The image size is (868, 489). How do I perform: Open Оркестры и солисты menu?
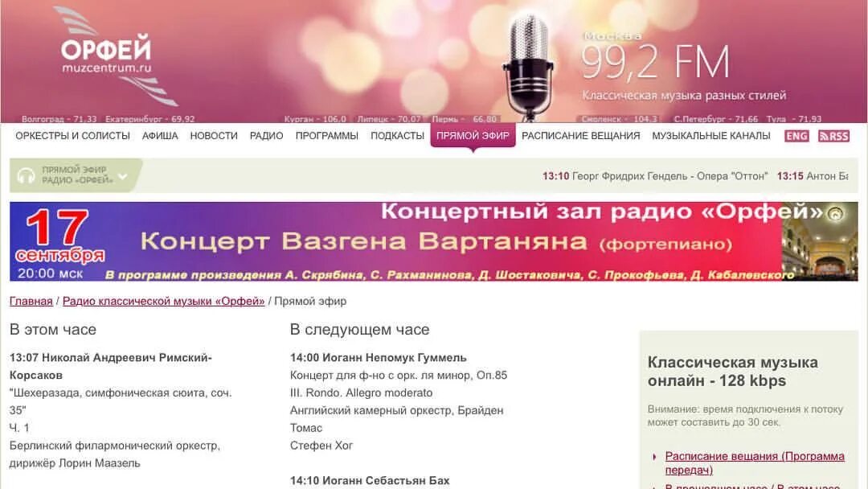tap(72, 136)
